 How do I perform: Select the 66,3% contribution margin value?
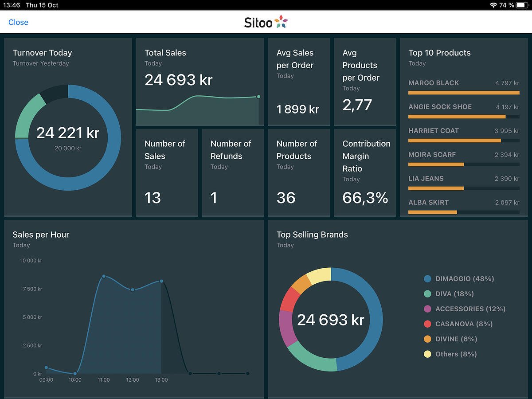click(365, 198)
